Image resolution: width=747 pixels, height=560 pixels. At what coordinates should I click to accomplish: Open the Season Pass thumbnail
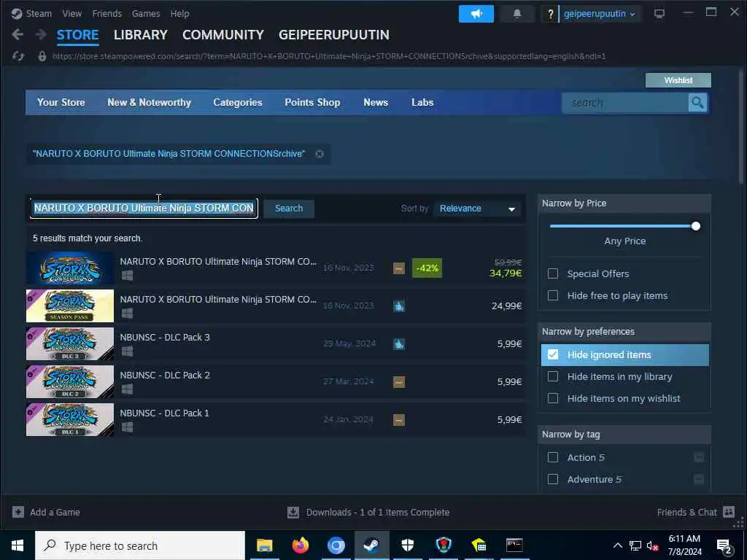70,306
